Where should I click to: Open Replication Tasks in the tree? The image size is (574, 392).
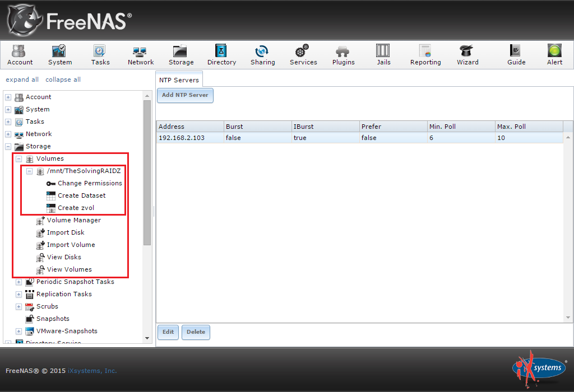64,294
